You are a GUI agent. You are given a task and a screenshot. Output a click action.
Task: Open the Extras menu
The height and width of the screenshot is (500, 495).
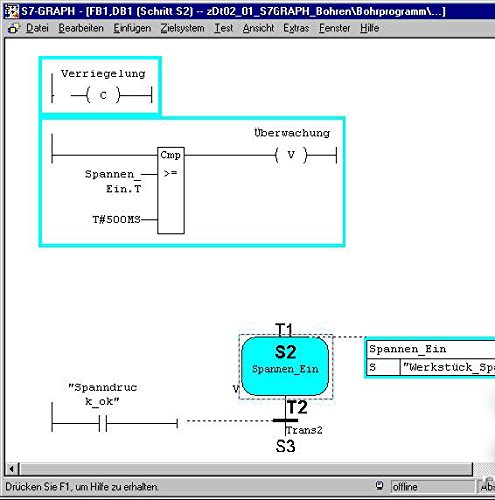coord(296,28)
